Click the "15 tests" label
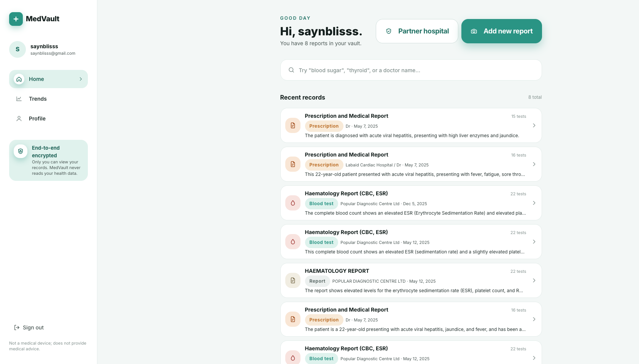The image size is (639, 364). 519,116
